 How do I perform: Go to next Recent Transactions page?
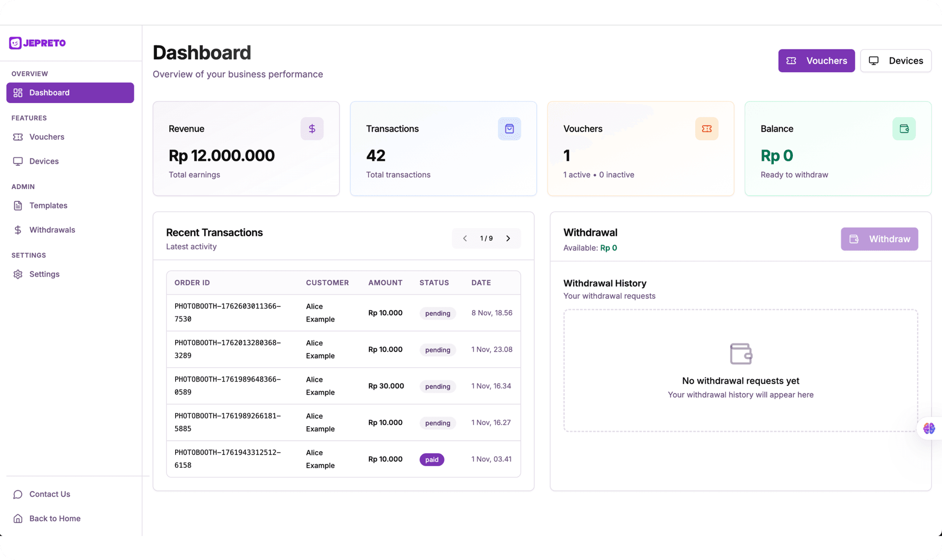tap(508, 238)
